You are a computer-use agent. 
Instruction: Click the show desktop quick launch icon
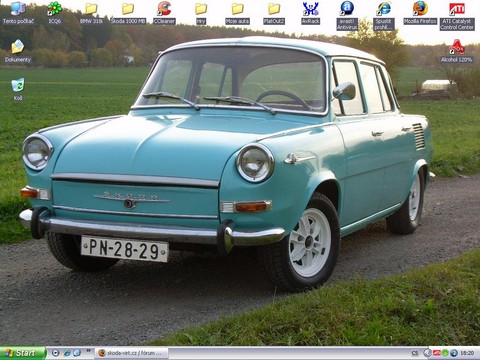point(77,353)
